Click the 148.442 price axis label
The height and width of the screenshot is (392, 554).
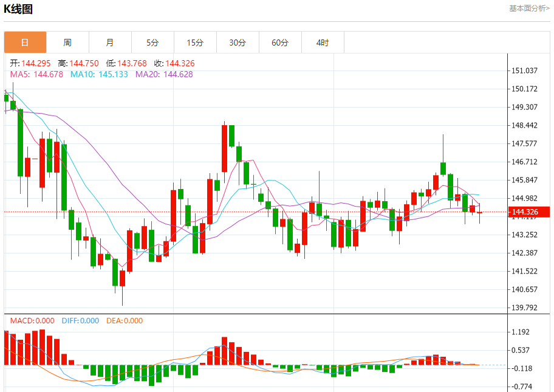click(x=524, y=125)
